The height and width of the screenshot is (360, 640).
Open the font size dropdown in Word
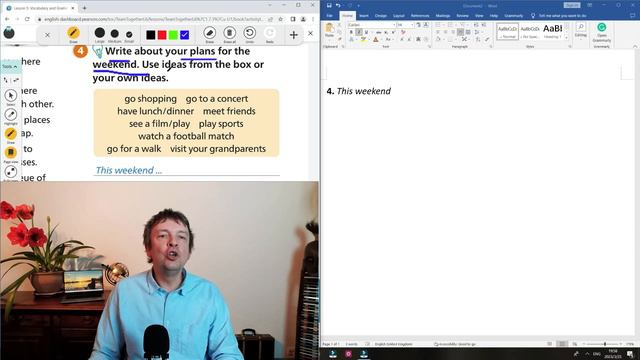(x=412, y=25)
